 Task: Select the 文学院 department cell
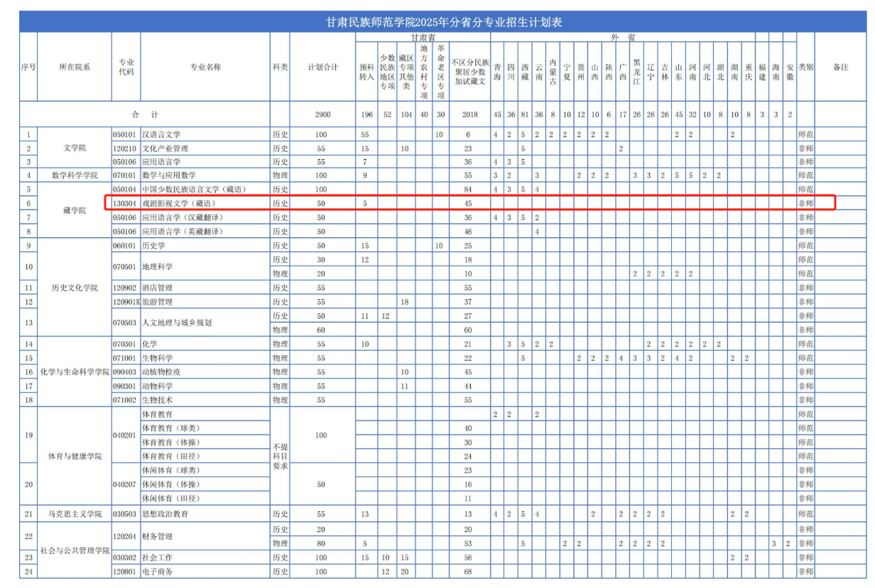click(74, 148)
